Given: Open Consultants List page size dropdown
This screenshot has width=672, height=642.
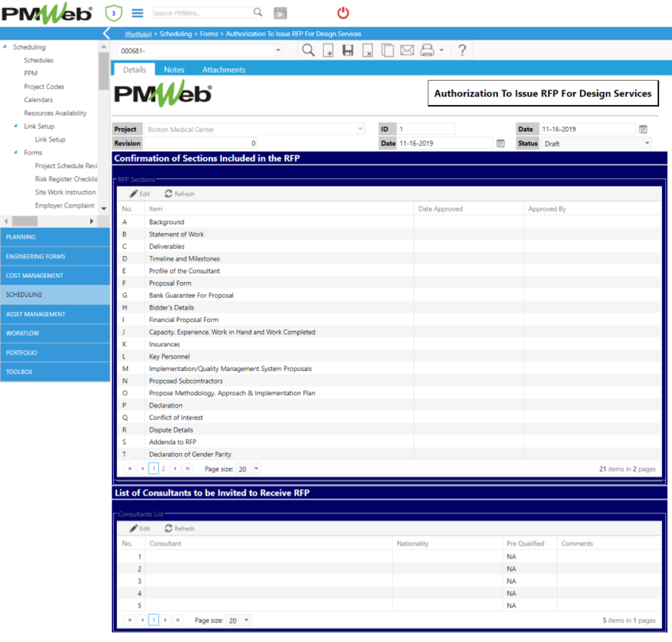Looking at the screenshot, I should tap(246, 620).
